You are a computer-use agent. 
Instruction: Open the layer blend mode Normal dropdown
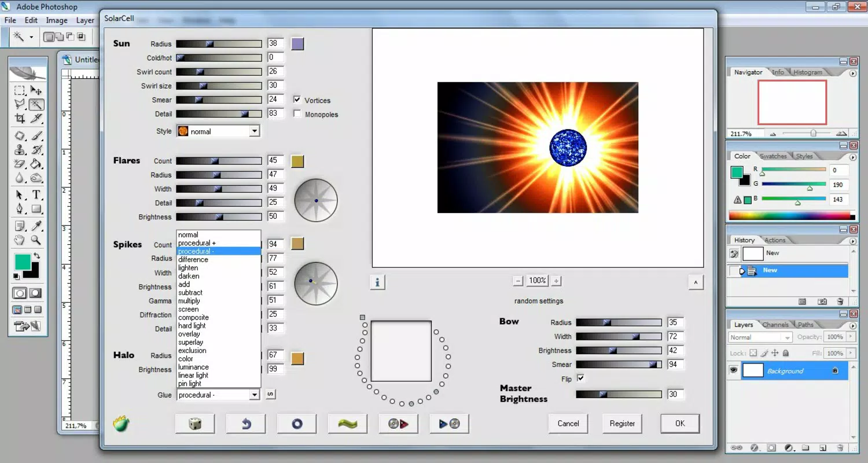pos(760,337)
